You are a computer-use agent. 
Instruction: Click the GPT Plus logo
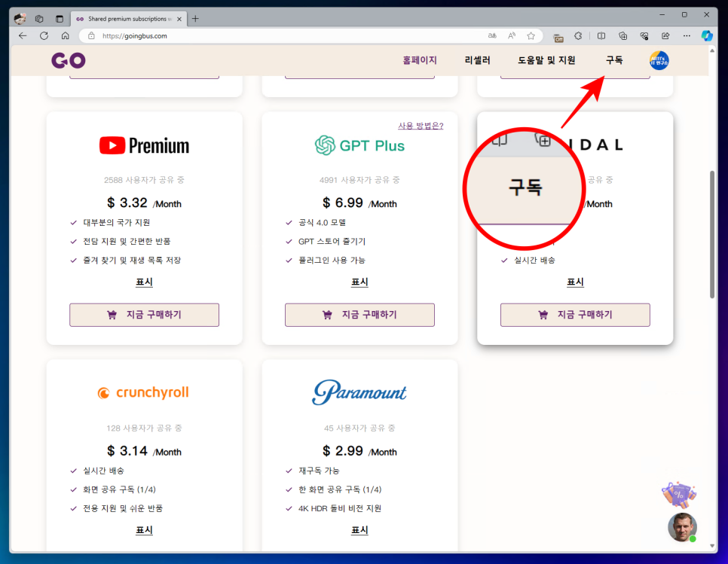tap(359, 145)
